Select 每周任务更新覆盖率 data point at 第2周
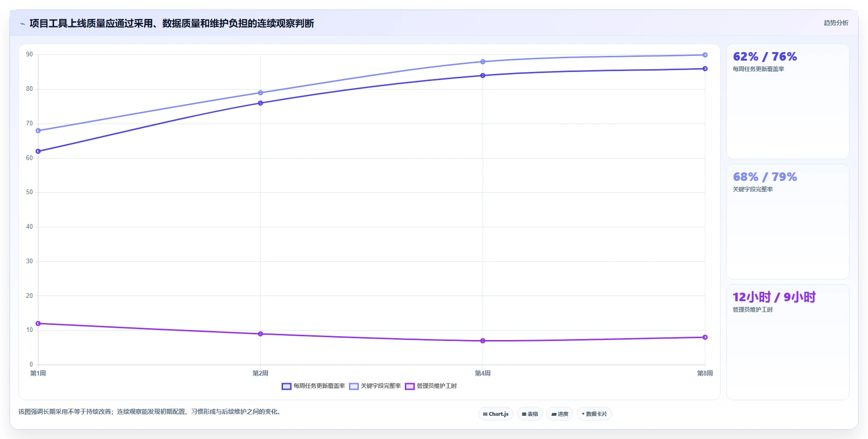 (x=260, y=103)
